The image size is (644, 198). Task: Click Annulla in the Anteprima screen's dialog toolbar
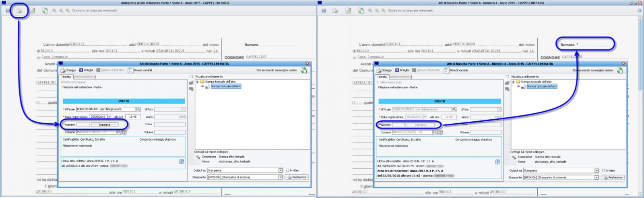pyautogui.click(x=86, y=70)
